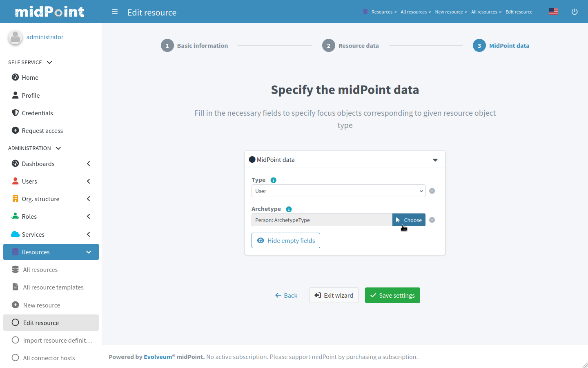Toggle Hide empty fields visibility
This screenshot has width=588, height=368.
tap(285, 240)
